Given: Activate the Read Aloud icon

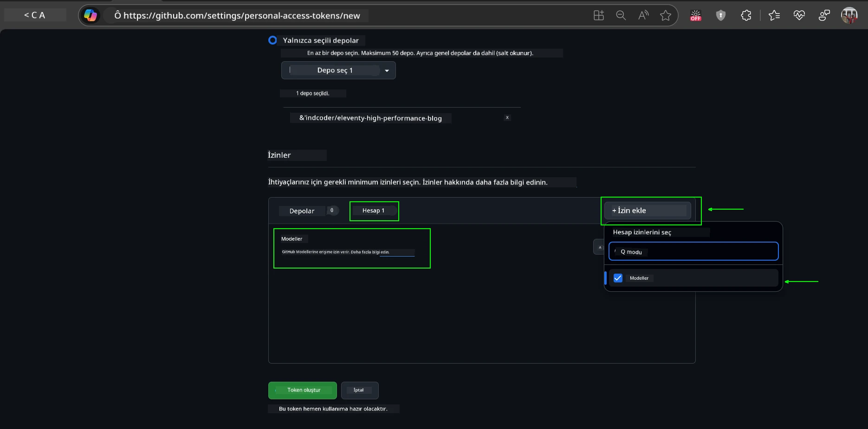Looking at the screenshot, I should pos(643,15).
